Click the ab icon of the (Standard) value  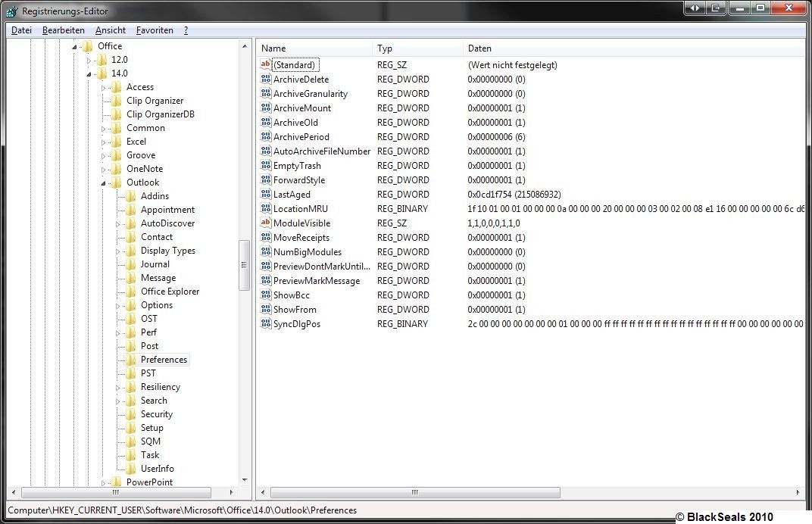pyautogui.click(x=265, y=65)
